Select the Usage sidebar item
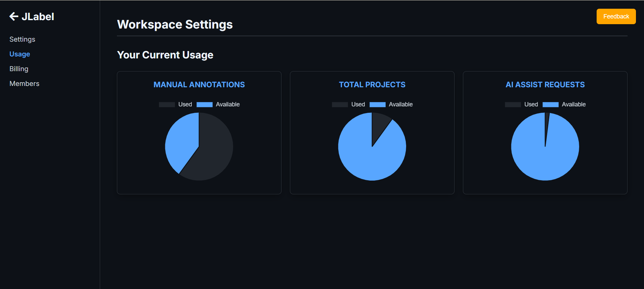The image size is (644, 289). (19, 54)
